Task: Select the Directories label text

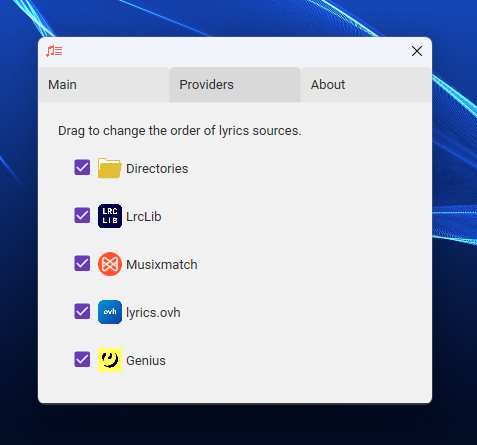Action: coord(157,169)
